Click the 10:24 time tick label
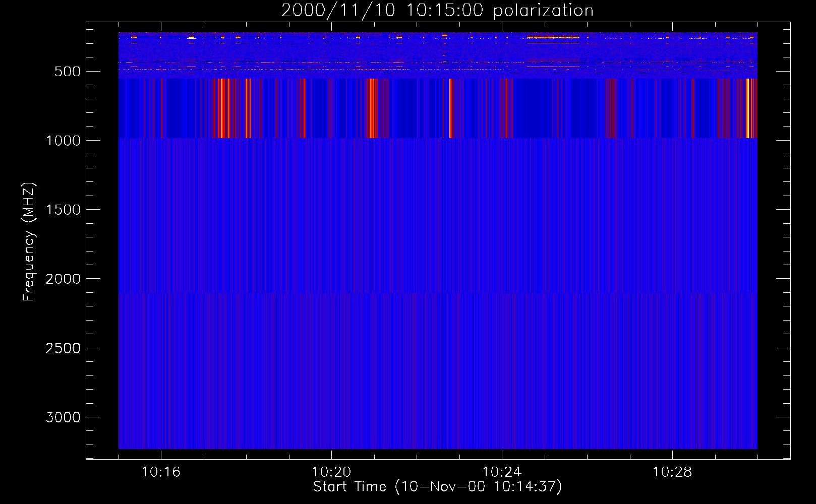 click(x=502, y=472)
